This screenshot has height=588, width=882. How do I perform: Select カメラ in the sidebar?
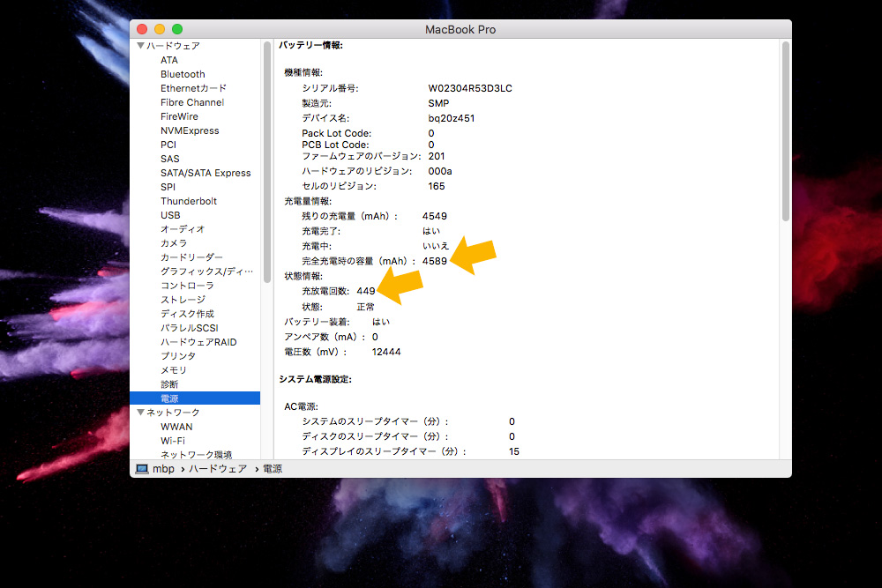point(174,242)
